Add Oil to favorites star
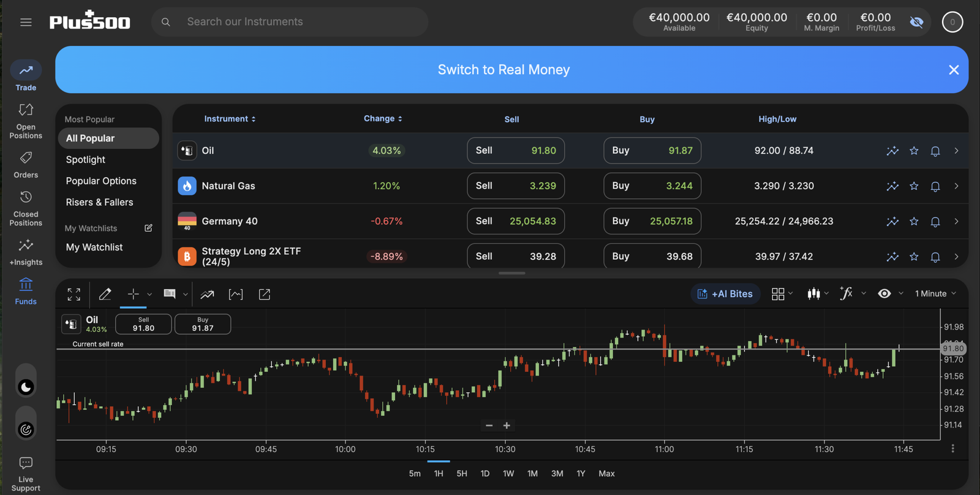The height and width of the screenshot is (495, 980). (914, 151)
